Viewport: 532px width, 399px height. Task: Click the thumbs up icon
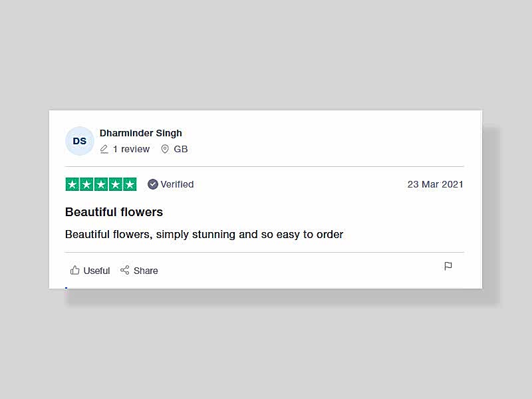coord(74,270)
